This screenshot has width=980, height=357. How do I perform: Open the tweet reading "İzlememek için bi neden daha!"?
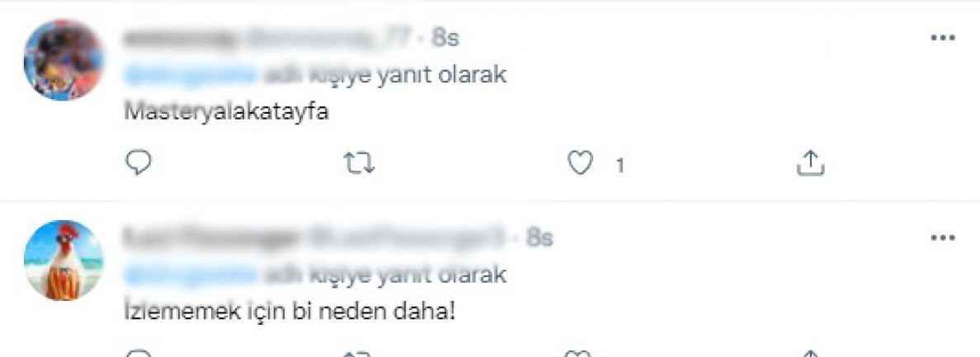tap(290, 312)
